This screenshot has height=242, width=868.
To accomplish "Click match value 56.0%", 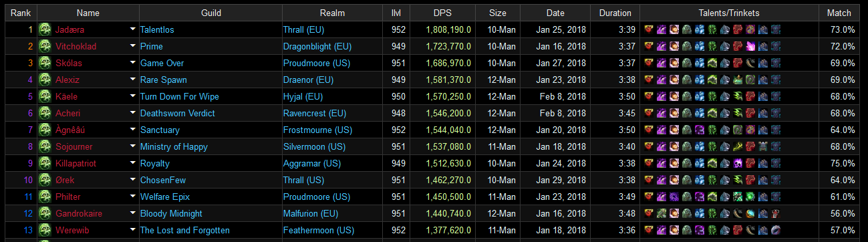I will click(842, 213).
